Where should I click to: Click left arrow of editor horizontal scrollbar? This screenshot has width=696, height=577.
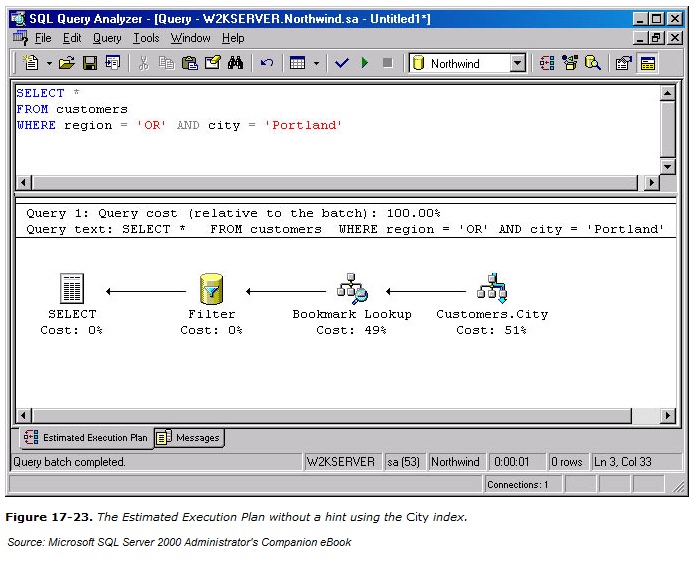[x=24, y=182]
